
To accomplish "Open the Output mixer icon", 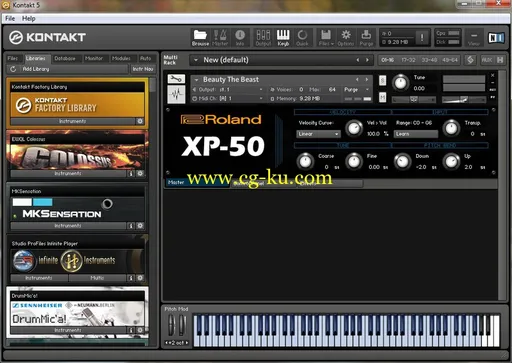I will tap(263, 38).
